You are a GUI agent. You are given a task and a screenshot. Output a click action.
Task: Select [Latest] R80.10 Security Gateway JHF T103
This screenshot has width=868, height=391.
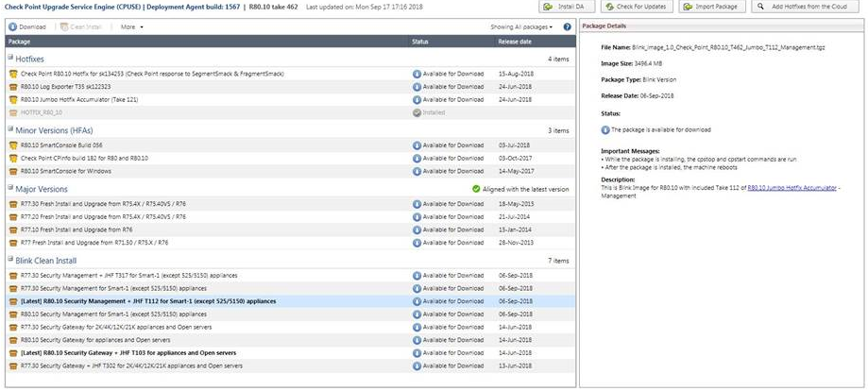290,353
